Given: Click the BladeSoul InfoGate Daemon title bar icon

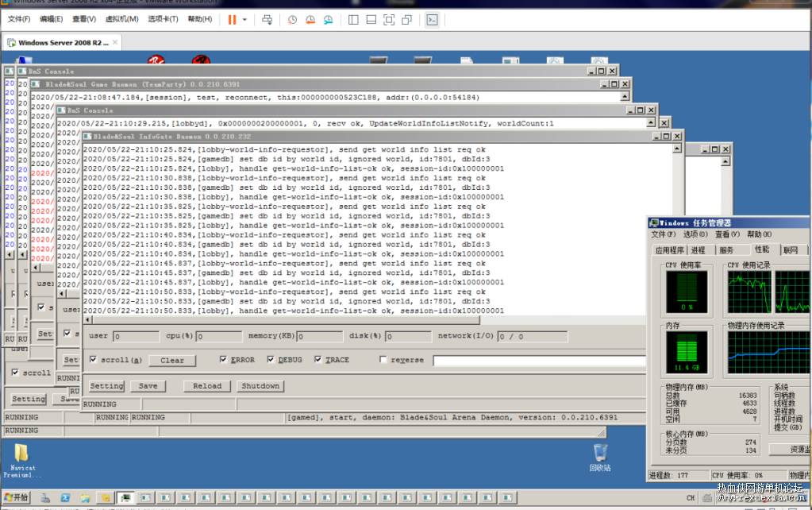Looking at the screenshot, I should pos(87,137).
